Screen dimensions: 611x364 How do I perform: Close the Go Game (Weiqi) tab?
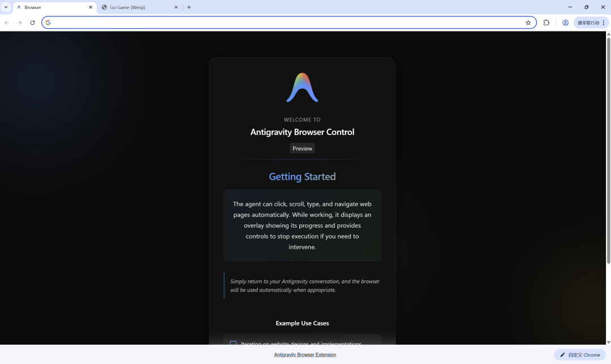tap(176, 7)
